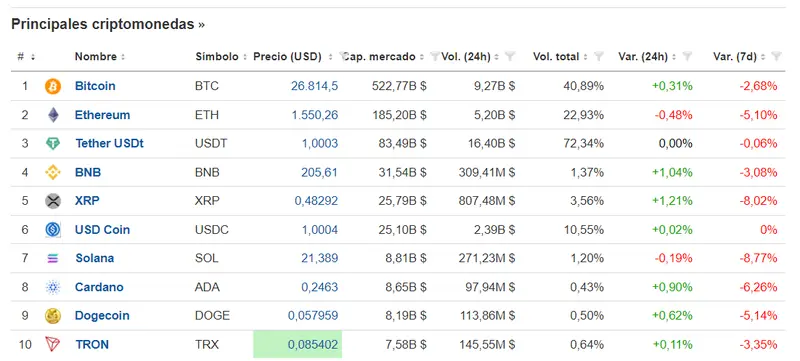Click the DOGE symbol cell
The image size is (800, 361).
tap(212, 316)
